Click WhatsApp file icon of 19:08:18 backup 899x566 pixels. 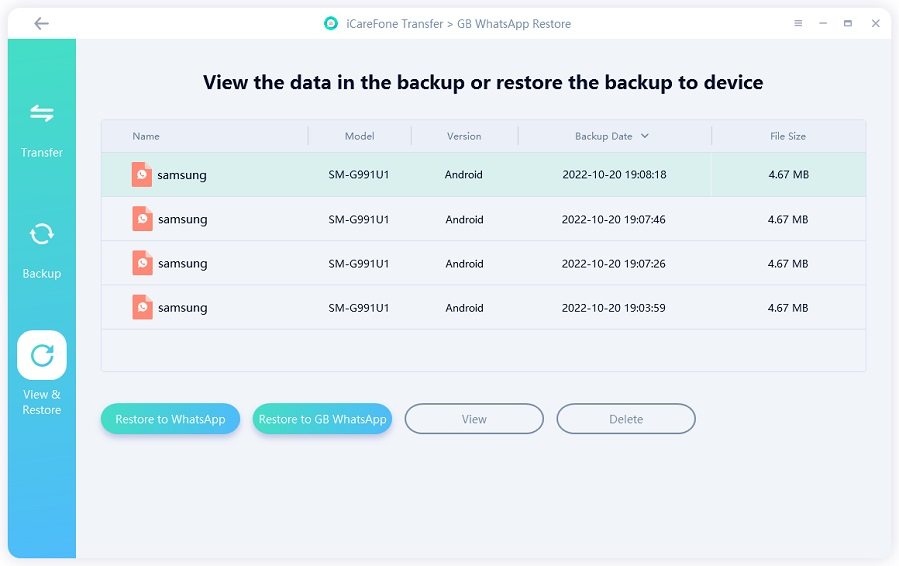pos(142,174)
